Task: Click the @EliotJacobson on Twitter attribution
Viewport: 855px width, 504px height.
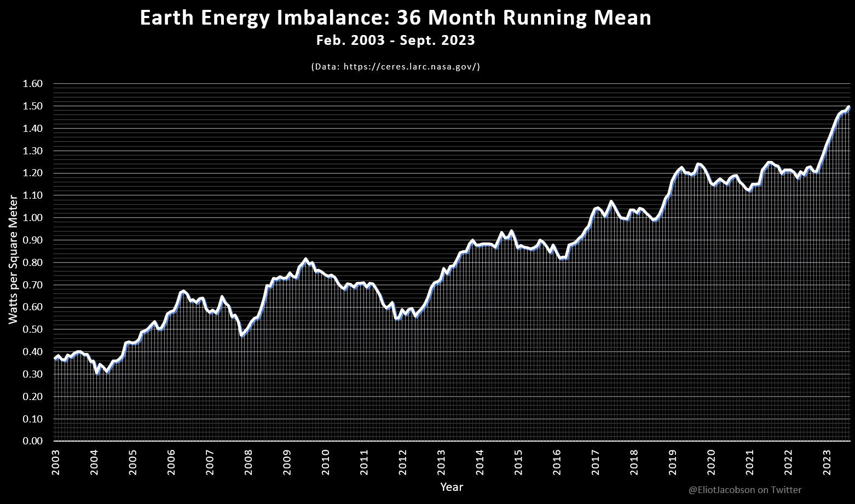Action: (x=745, y=490)
